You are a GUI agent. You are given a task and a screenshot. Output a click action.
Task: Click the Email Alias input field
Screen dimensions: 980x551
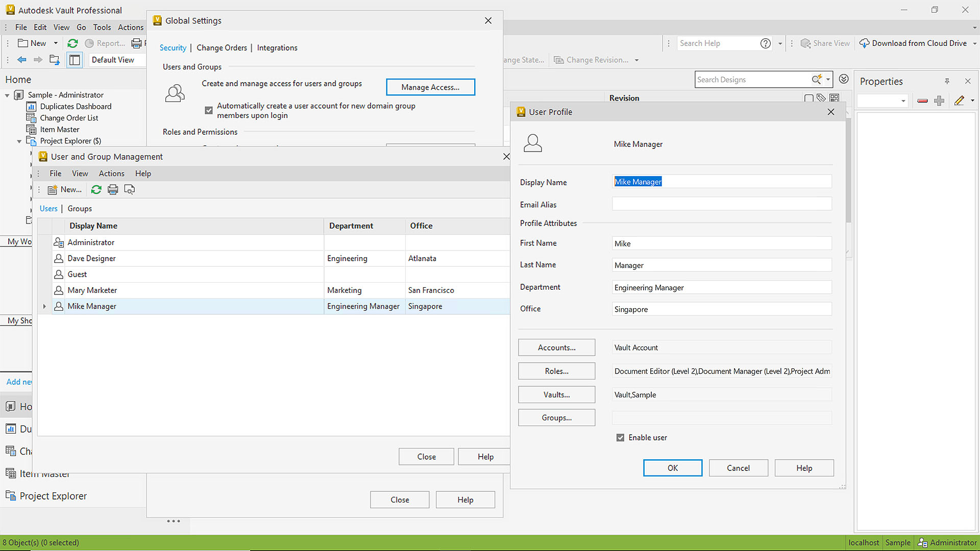pos(721,205)
